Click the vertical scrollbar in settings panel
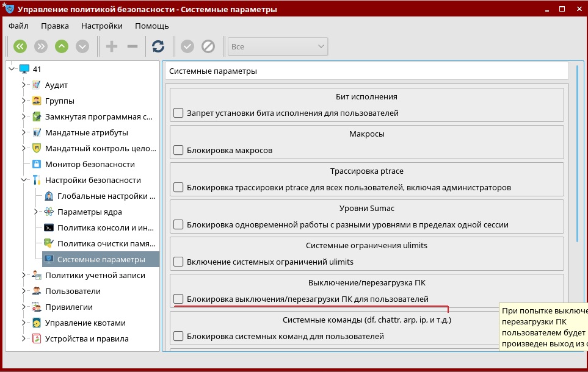Screen dimensions: 588x372 [578, 152]
